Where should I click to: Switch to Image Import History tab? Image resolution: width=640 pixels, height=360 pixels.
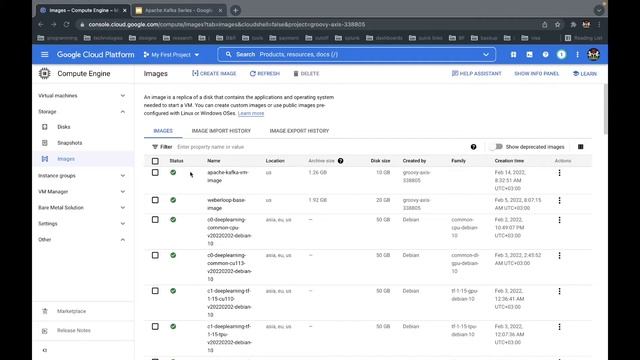click(x=221, y=131)
